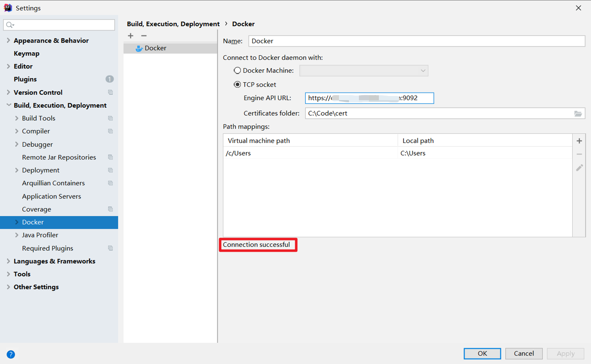Viewport: 591px width, 364px height.
Task: Click Local path column header
Action: coord(485,141)
